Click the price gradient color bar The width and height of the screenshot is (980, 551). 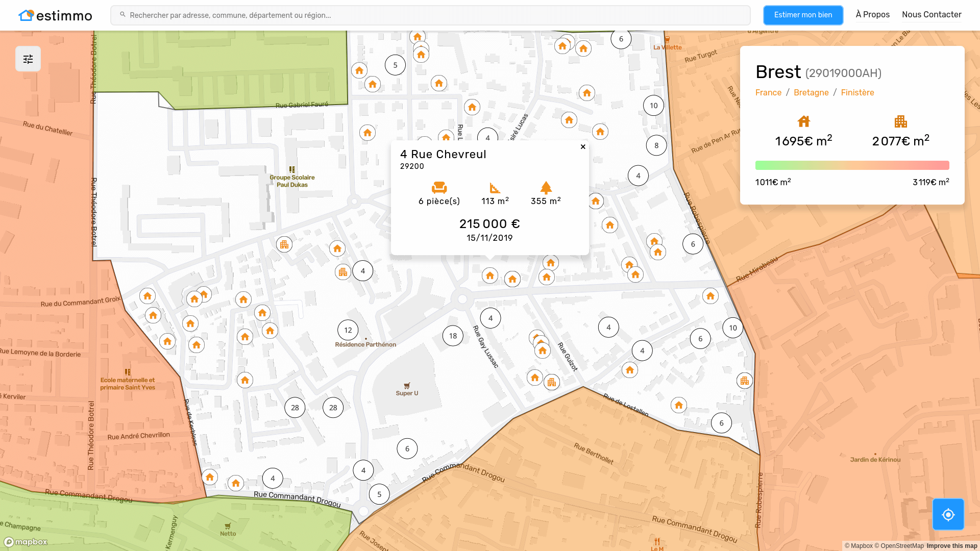pos(852,165)
